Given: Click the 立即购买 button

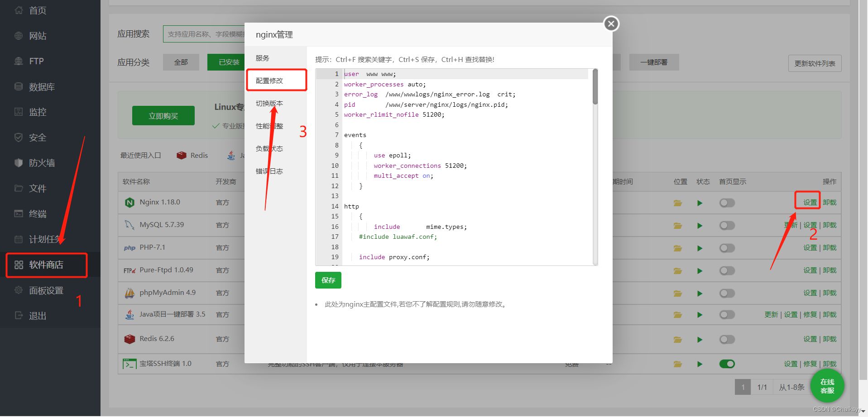Looking at the screenshot, I should coord(163,116).
